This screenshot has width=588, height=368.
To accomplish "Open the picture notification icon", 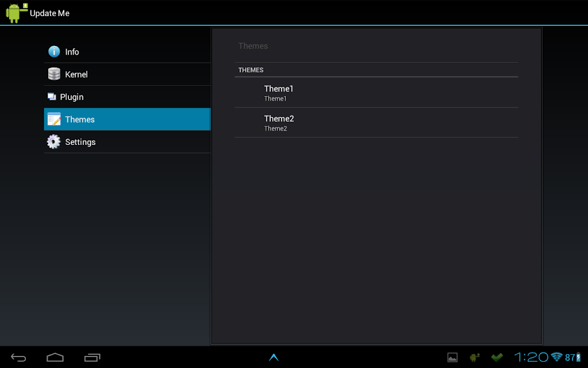I will pos(452,358).
